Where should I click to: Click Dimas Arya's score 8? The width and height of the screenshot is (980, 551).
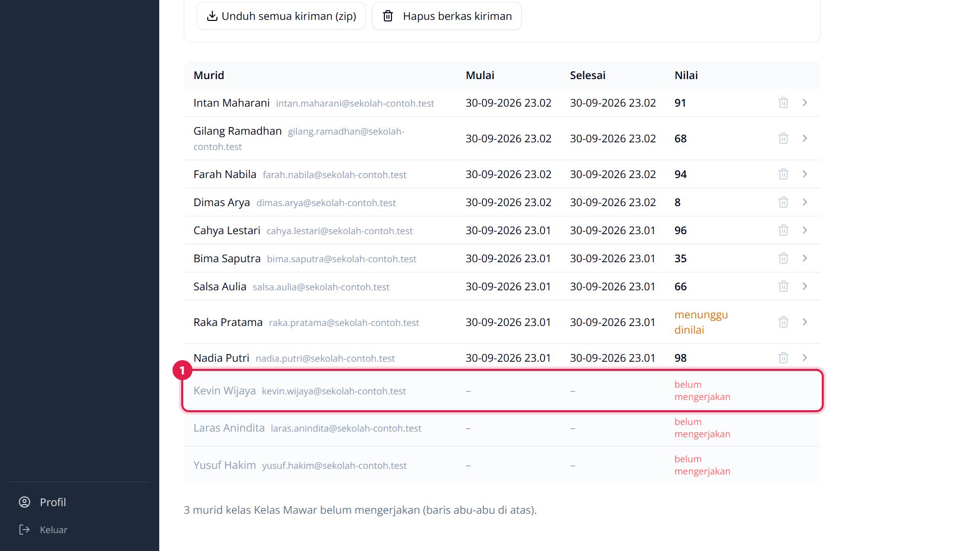(677, 202)
